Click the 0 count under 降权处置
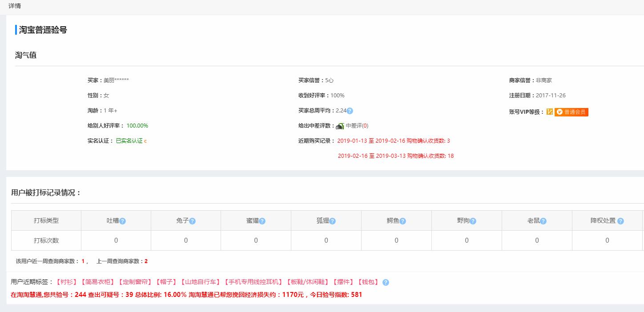Screen dimensions: 644x312 point(607,240)
